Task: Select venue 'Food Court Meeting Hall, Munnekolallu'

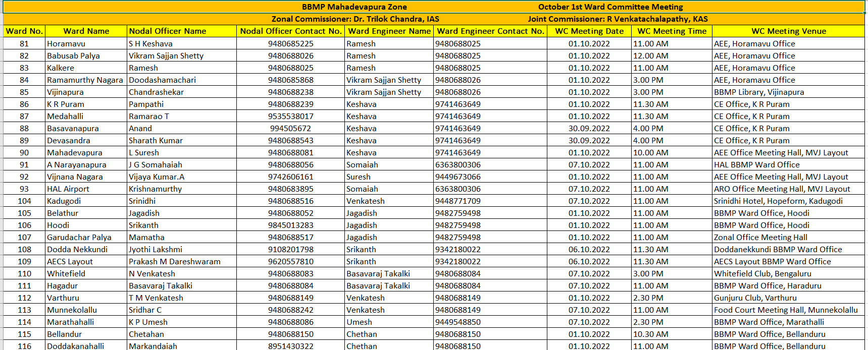Action: click(x=789, y=310)
